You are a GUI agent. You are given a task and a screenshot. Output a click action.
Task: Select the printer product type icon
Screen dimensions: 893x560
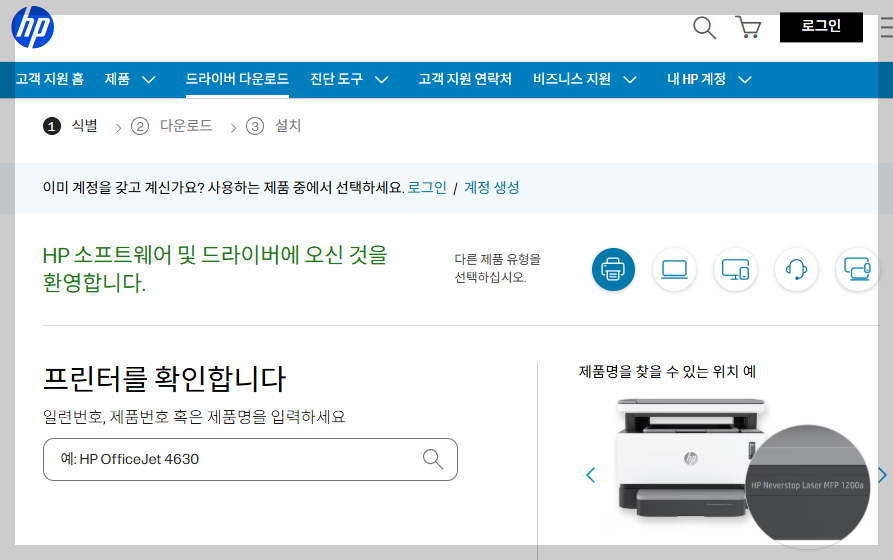(613, 269)
